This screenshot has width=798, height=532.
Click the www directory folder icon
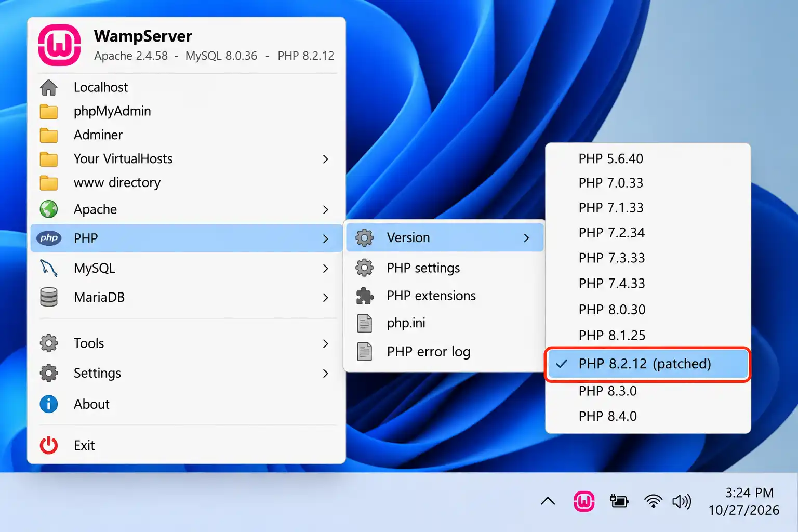49,183
